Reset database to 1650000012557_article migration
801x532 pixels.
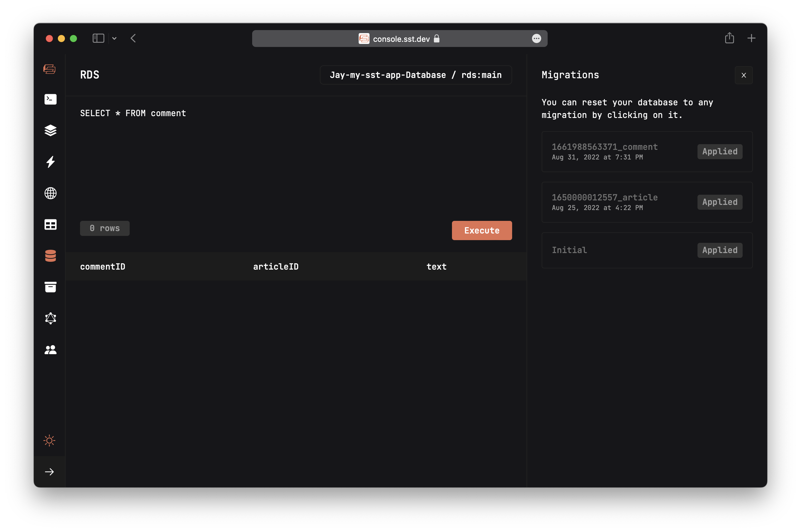pos(647,202)
